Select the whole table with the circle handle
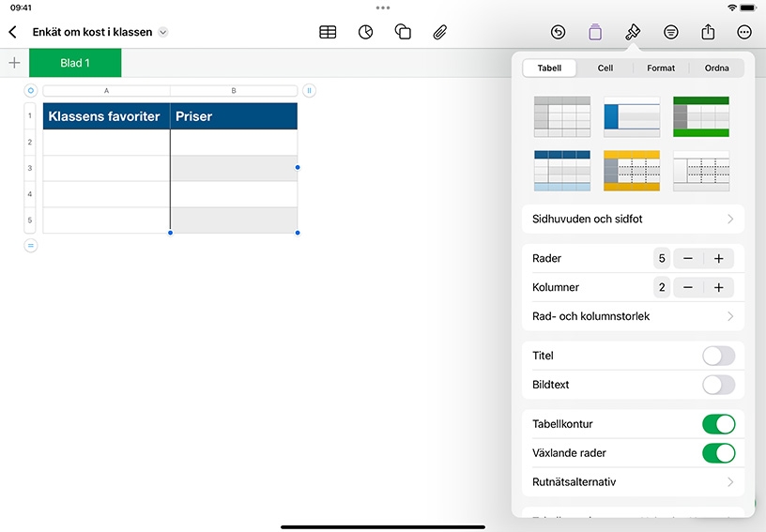 point(30,91)
